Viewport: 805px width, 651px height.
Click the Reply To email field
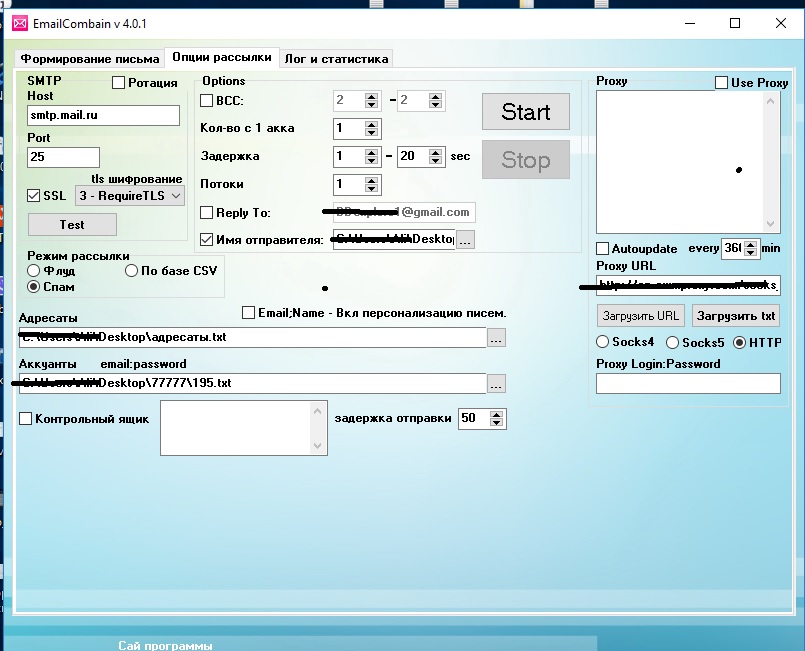(x=404, y=212)
